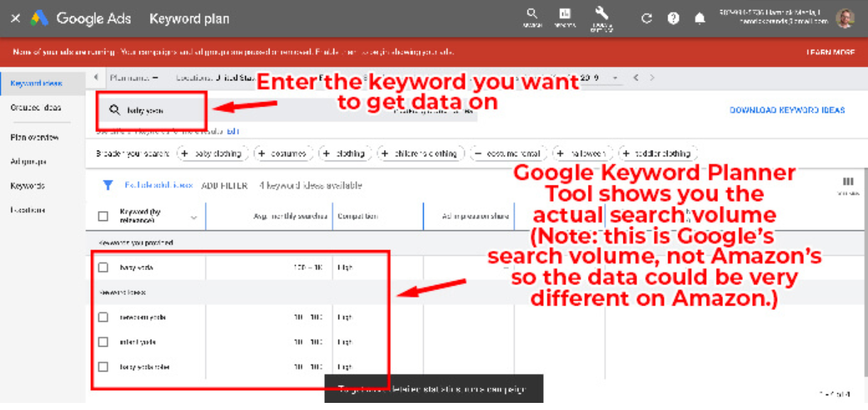
Task: Add the 'clothing' suggestion chip
Action: tap(345, 153)
